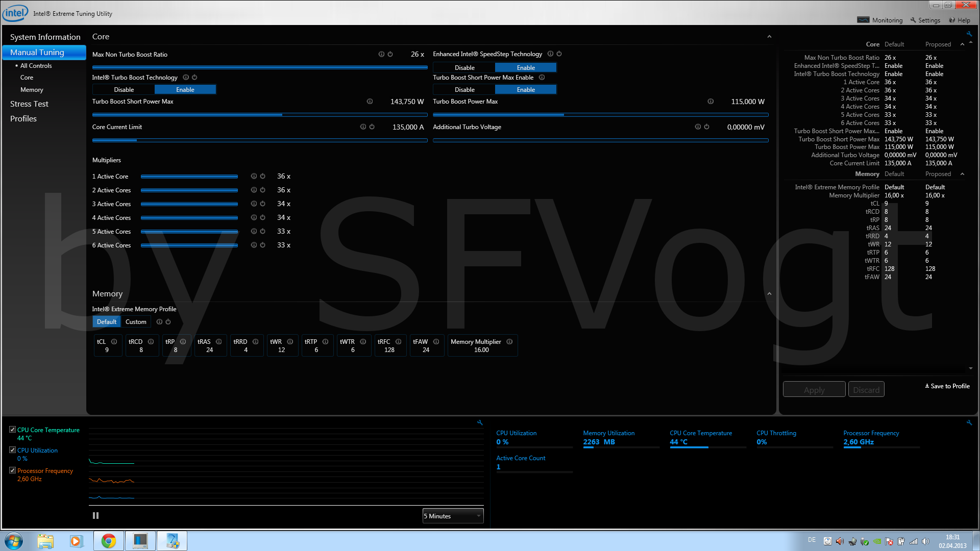Viewport: 980px width, 551px height.
Task: Open Google Chrome from taskbar
Action: click(108, 541)
